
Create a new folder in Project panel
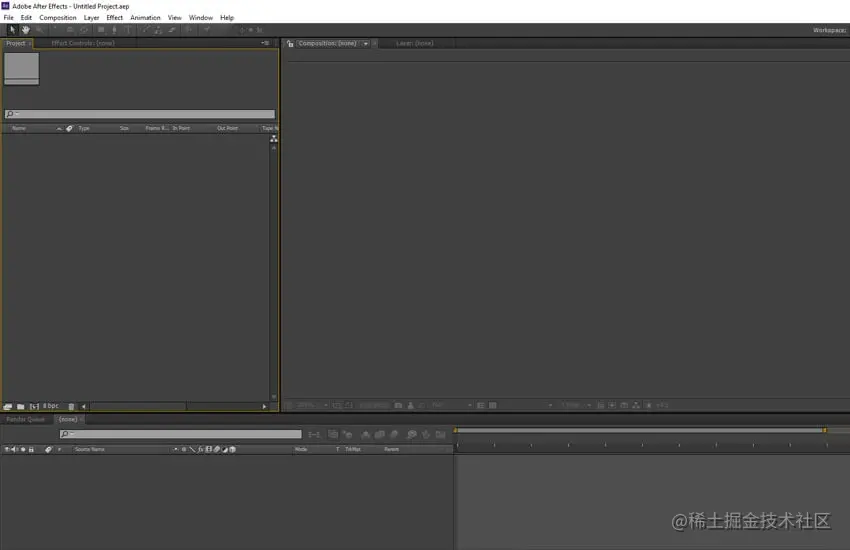[x=21, y=406]
